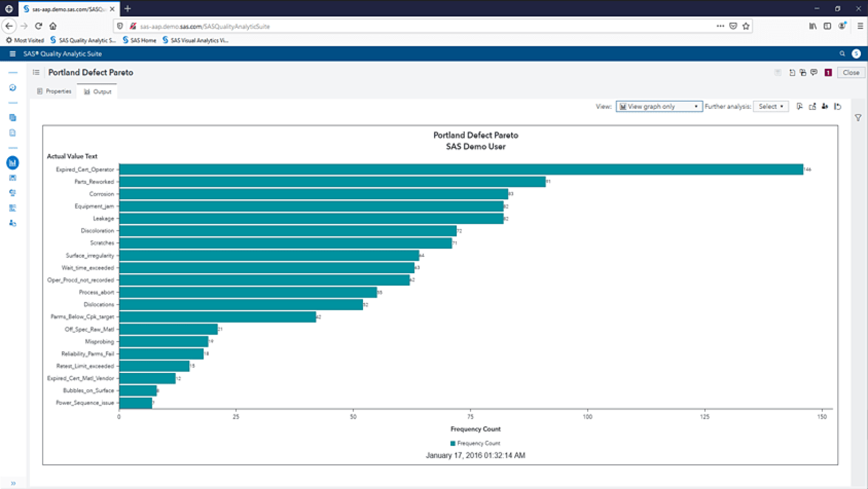Image resolution: width=868 pixels, height=489 pixels.
Task: Open the stacked documents sidebar icon
Action: click(13, 118)
